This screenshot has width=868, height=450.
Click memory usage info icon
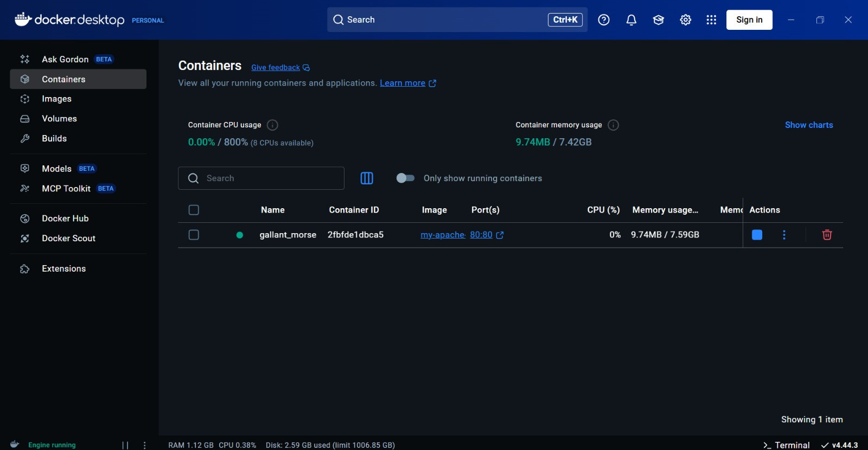pos(614,125)
